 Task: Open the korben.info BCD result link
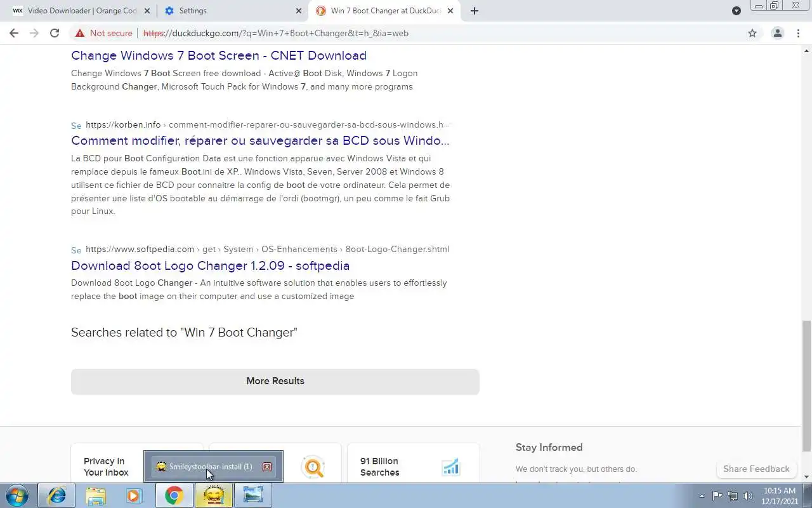[x=260, y=140]
